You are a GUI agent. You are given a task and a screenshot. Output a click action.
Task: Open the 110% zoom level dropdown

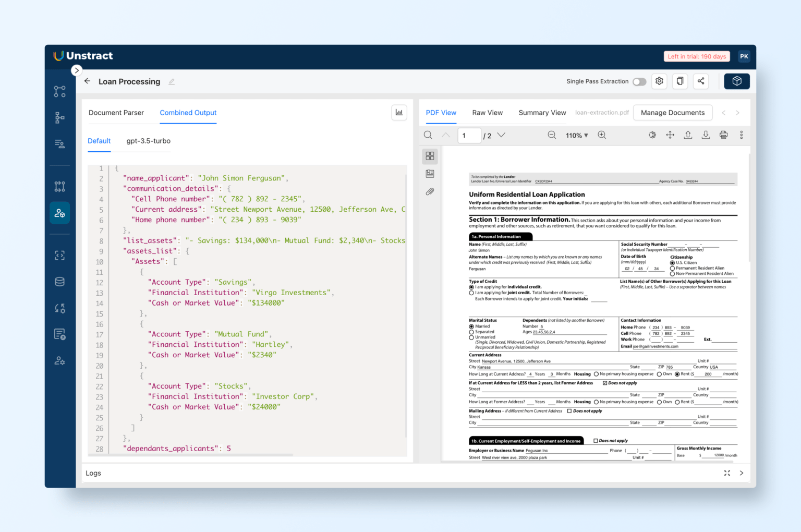577,135
